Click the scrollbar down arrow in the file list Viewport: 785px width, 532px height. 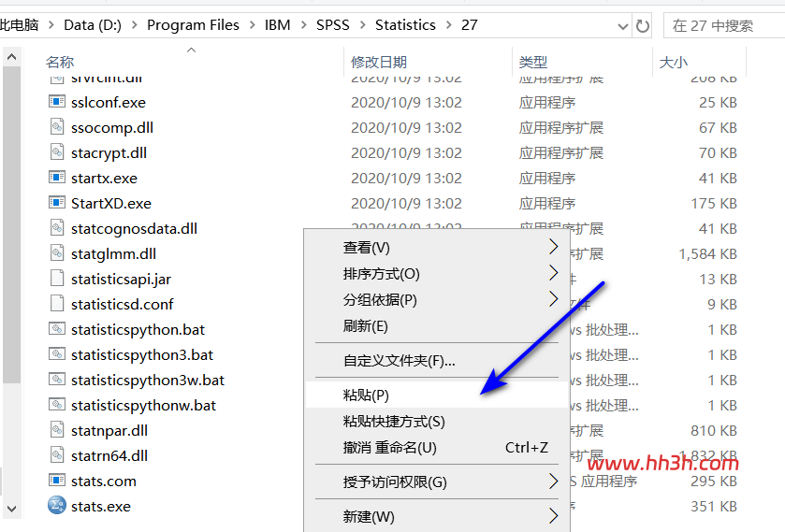pos(11,509)
